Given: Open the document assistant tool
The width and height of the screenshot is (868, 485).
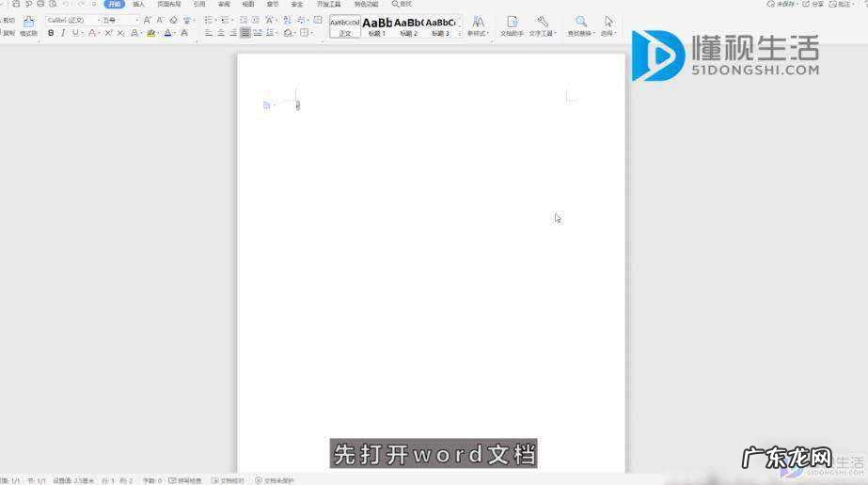Looking at the screenshot, I should 512,26.
